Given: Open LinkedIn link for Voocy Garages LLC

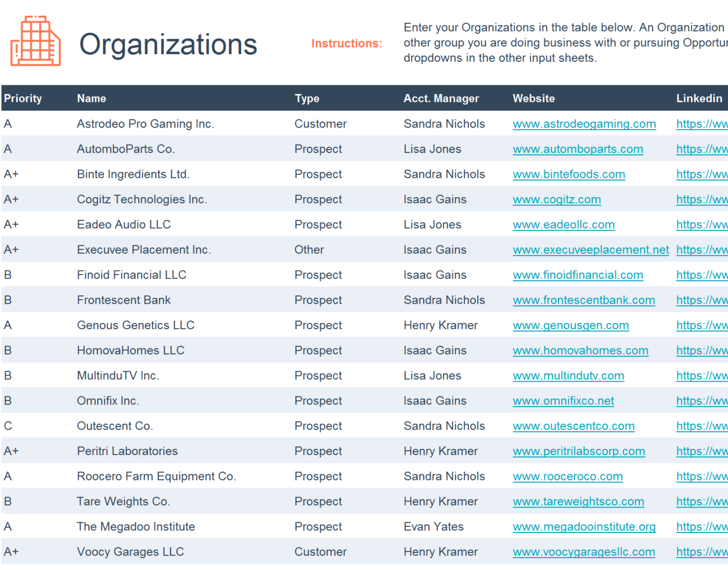Looking at the screenshot, I should click(x=702, y=552).
